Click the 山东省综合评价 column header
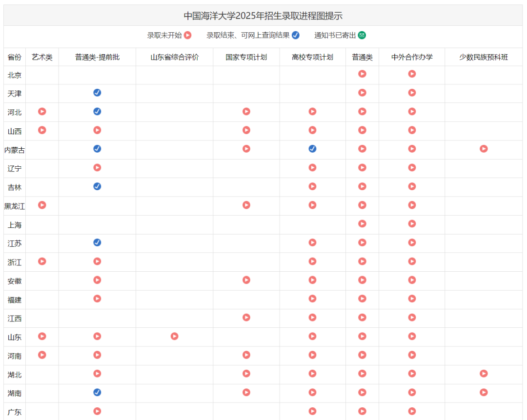Image resolution: width=527 pixels, height=420 pixels. 174,58
